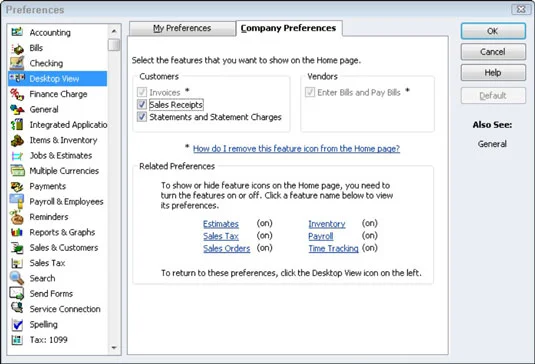Click the Reminders icon
Image resolution: width=535 pixels, height=364 pixels.
click(17, 217)
